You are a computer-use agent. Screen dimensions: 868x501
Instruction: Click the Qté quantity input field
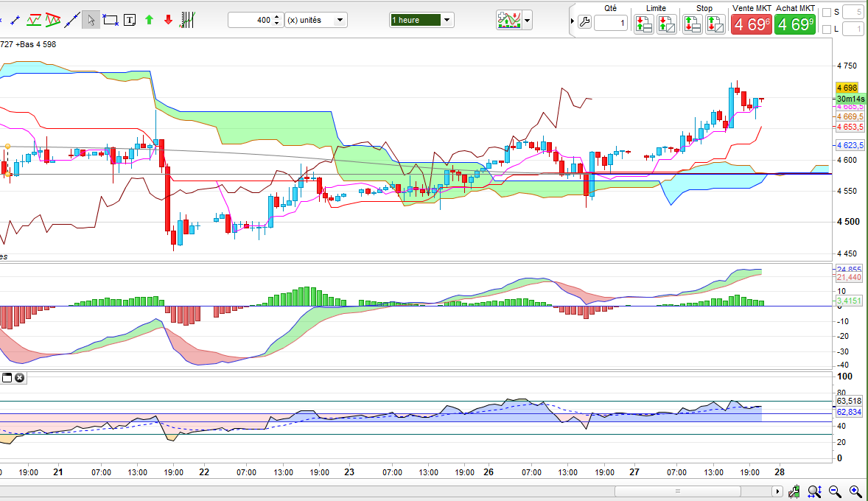(610, 24)
